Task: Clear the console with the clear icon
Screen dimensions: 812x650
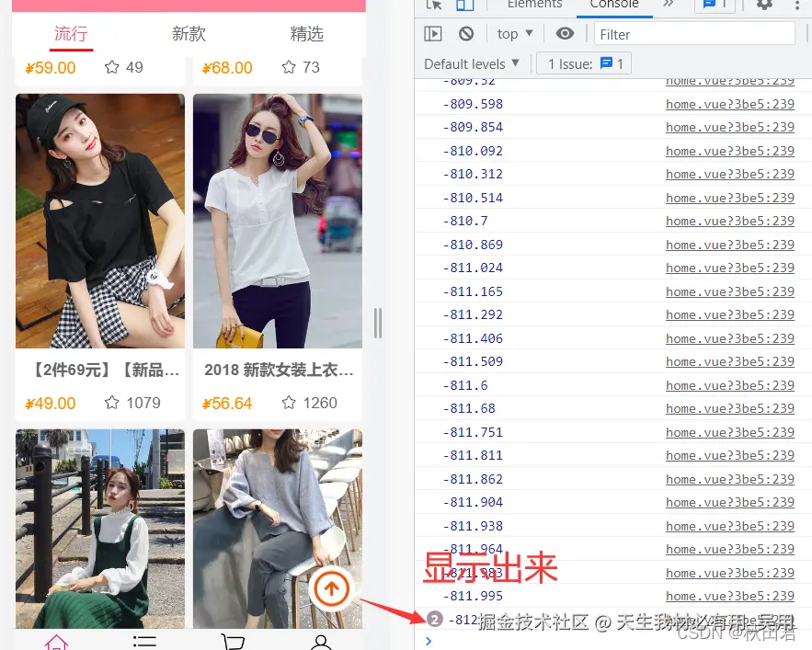Action: [467, 33]
